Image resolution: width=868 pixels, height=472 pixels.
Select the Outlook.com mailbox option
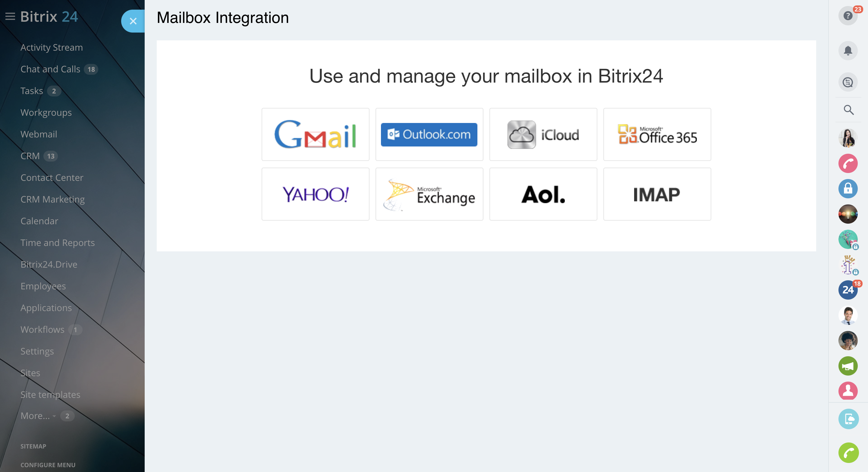tap(429, 134)
